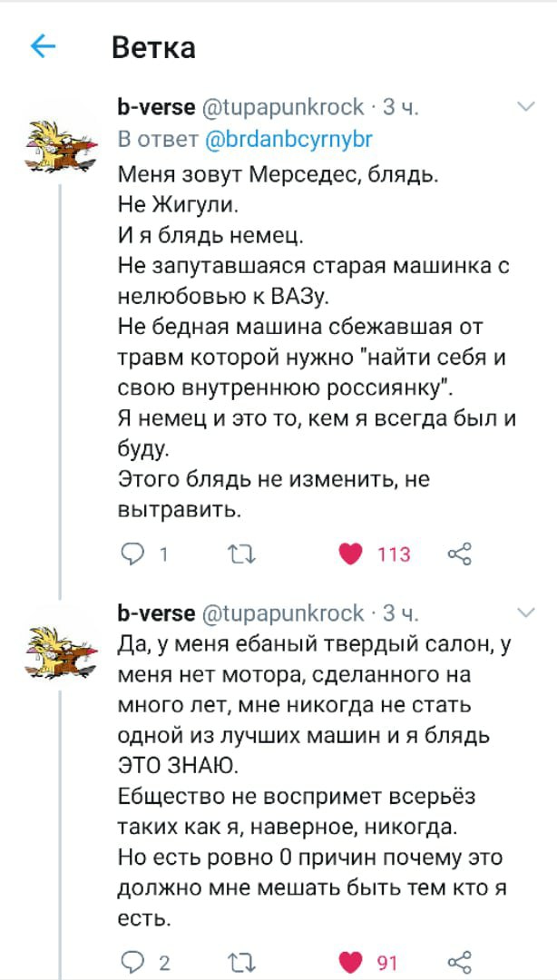Share the second tweet
557x980 pixels.
(460, 961)
